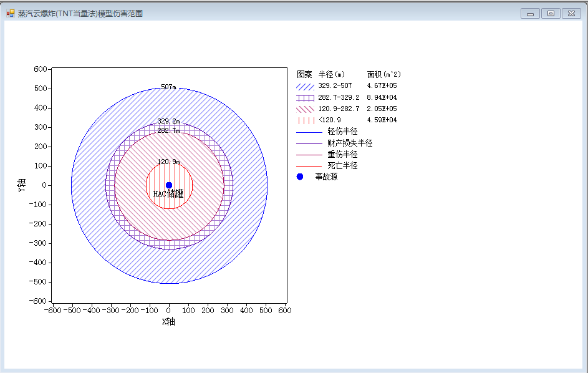Click the 财产损失半径 legend label

pyautogui.click(x=350, y=143)
